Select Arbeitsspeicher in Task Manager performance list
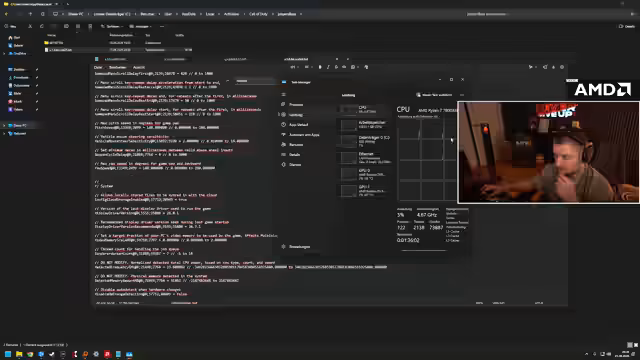 pyautogui.click(x=364, y=124)
